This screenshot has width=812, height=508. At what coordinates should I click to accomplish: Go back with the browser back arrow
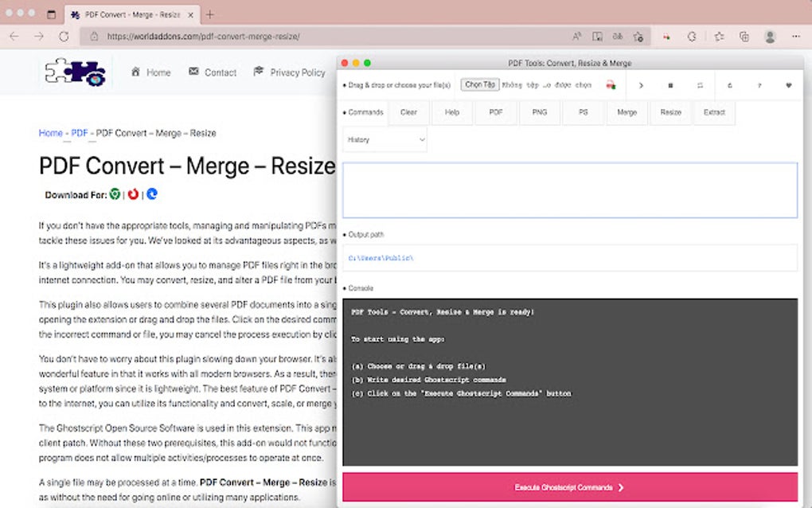tap(14, 37)
